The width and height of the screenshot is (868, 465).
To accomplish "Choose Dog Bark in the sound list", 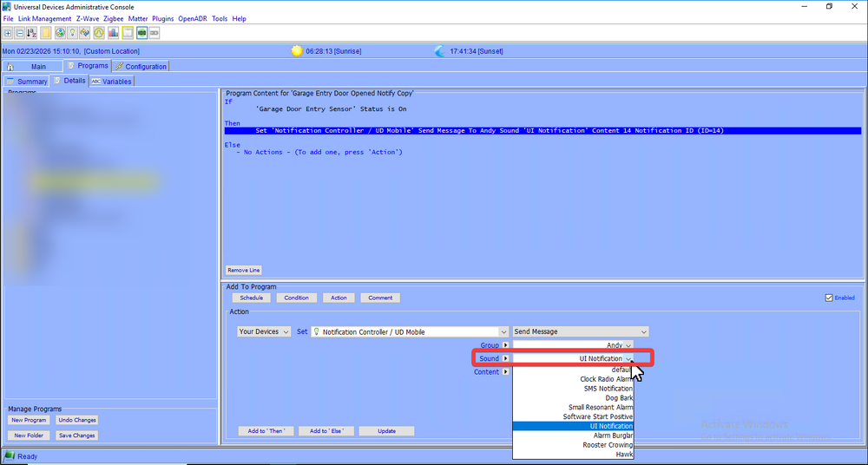I will [619, 398].
